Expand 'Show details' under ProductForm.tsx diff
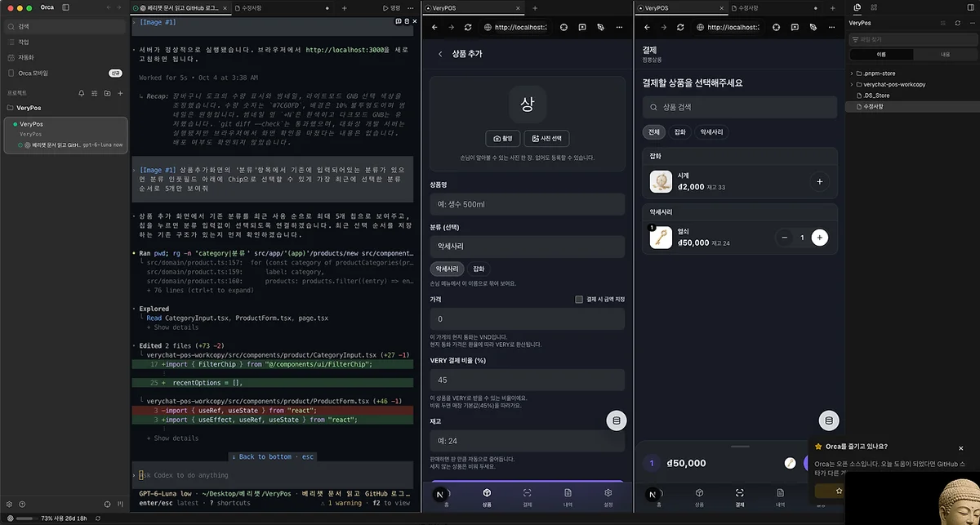This screenshot has height=525, width=980. coord(172,438)
